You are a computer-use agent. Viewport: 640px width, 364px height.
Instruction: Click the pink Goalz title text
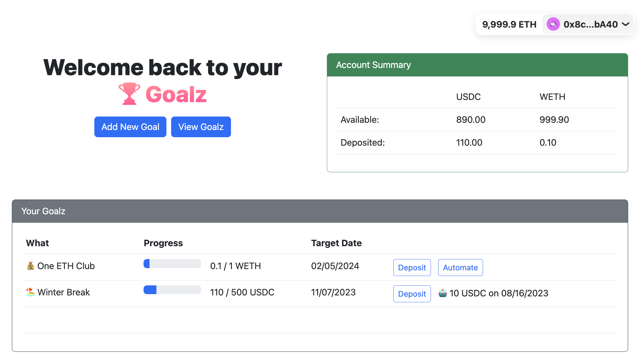coord(176,94)
